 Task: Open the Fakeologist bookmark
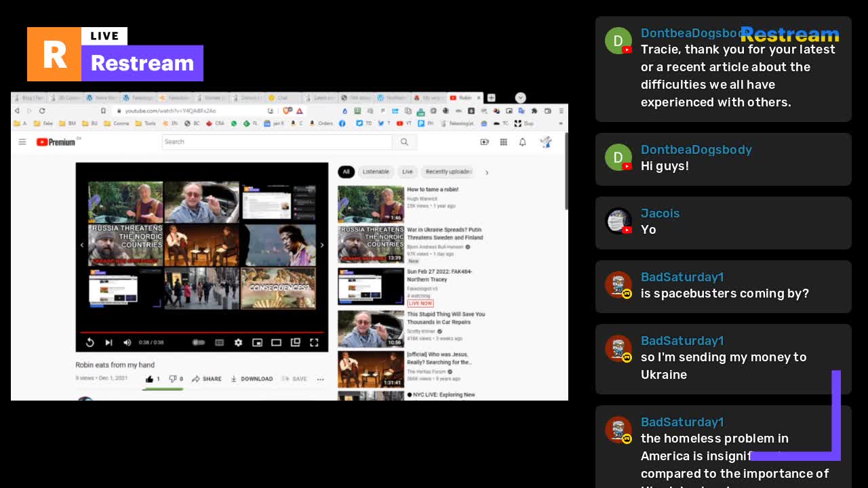(x=457, y=123)
